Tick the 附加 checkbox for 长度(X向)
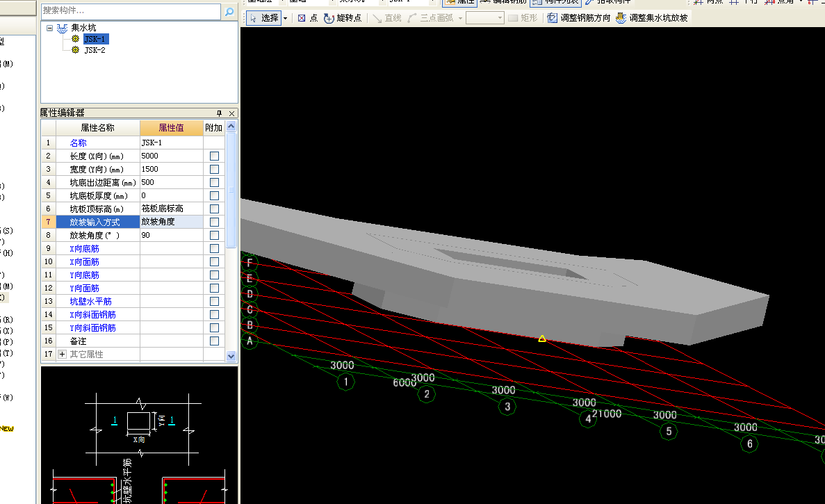Screen dimensions: 825x504 coord(214,156)
